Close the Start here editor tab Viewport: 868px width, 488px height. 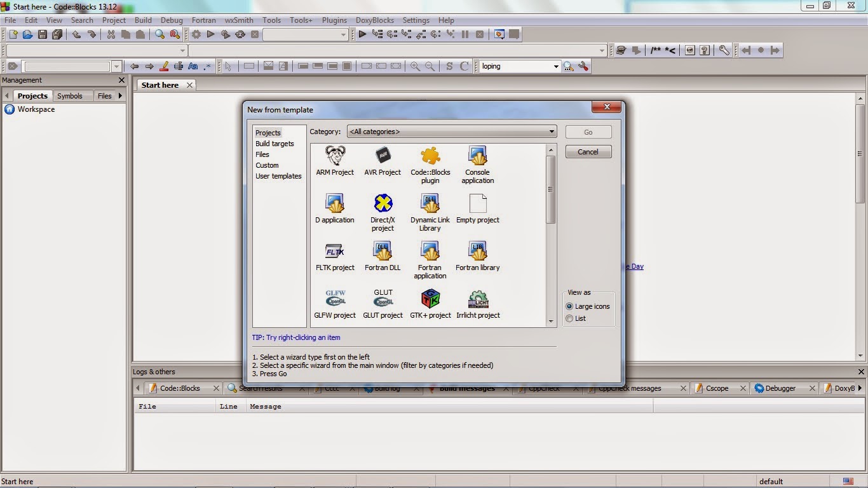pyautogui.click(x=189, y=85)
